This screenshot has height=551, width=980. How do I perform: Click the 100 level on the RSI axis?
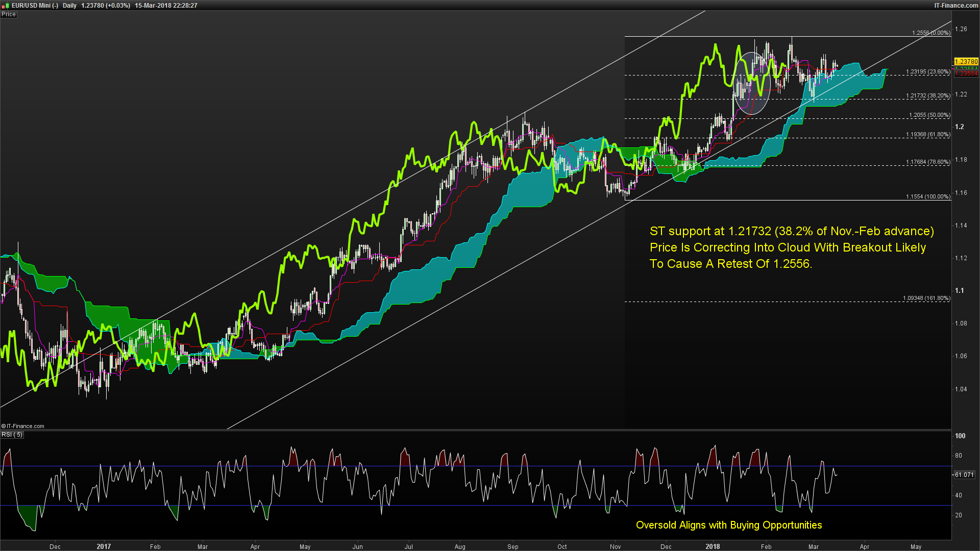pyautogui.click(x=960, y=436)
